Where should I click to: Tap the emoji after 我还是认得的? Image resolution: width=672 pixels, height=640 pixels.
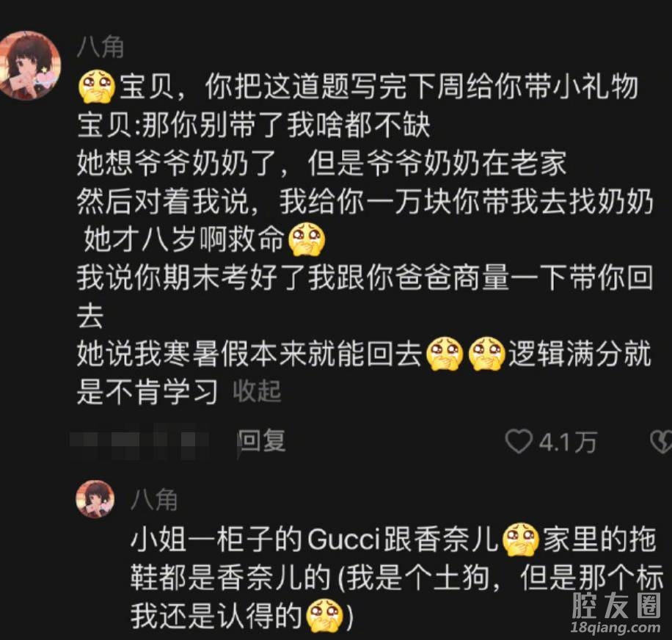coord(324,616)
